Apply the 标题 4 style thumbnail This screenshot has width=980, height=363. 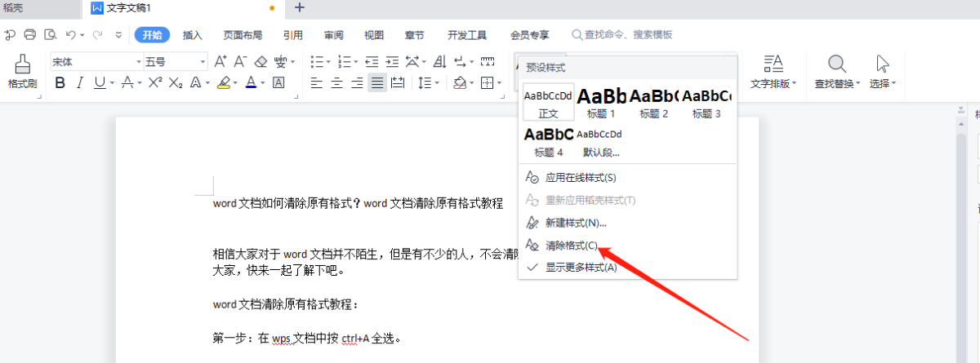pos(549,141)
